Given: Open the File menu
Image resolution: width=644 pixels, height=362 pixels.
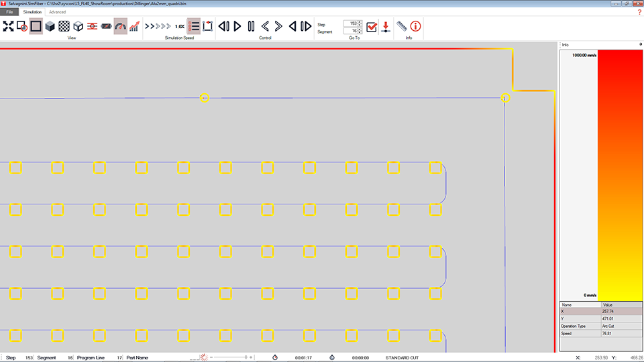Looking at the screenshot, I should coord(9,12).
